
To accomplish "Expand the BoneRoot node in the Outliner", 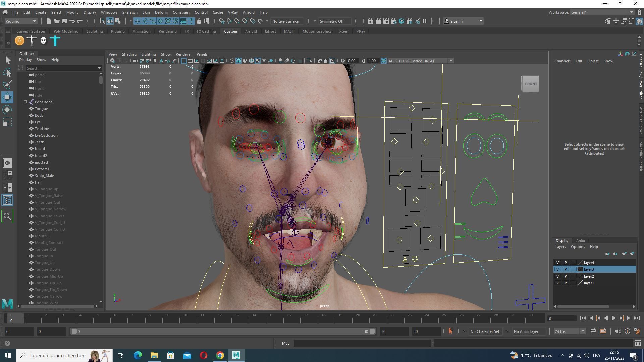I will [x=25, y=102].
